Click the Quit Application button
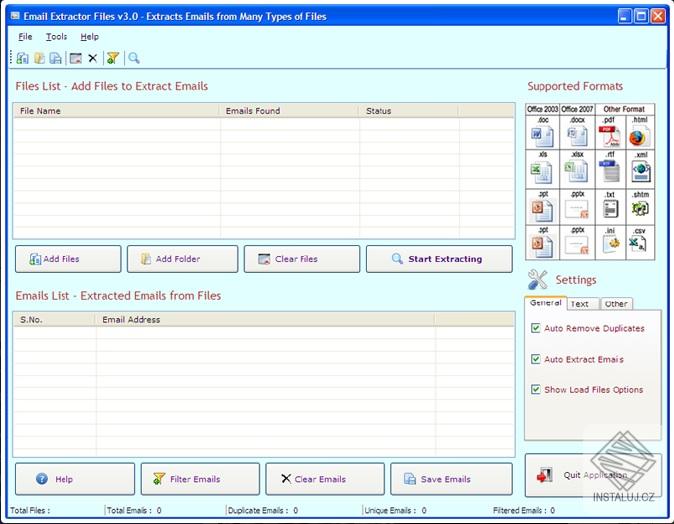This screenshot has width=674, height=524. [592, 475]
